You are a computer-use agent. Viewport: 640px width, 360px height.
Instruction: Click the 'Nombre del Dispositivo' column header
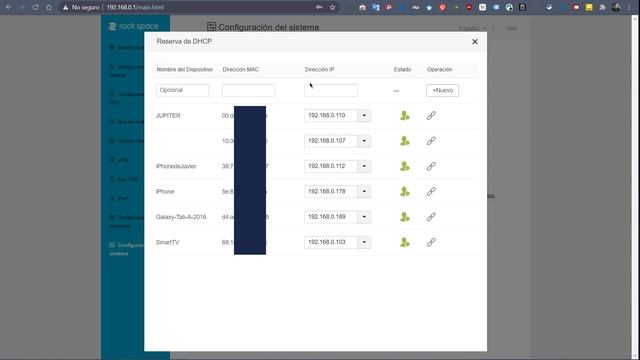point(184,69)
